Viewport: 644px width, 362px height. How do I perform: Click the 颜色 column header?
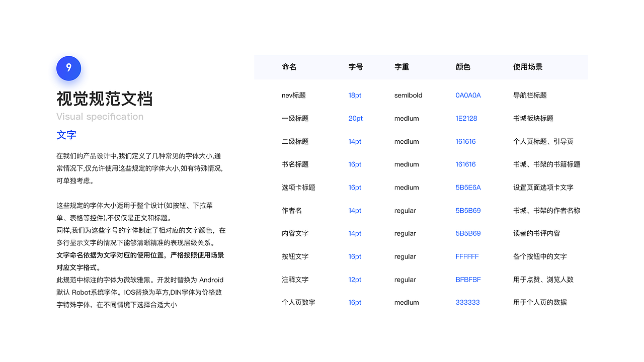(463, 67)
